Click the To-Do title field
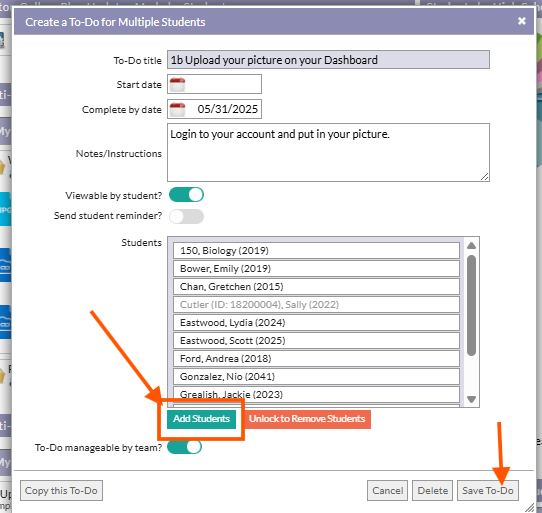Viewport: 542px width, 513px height. point(328,59)
